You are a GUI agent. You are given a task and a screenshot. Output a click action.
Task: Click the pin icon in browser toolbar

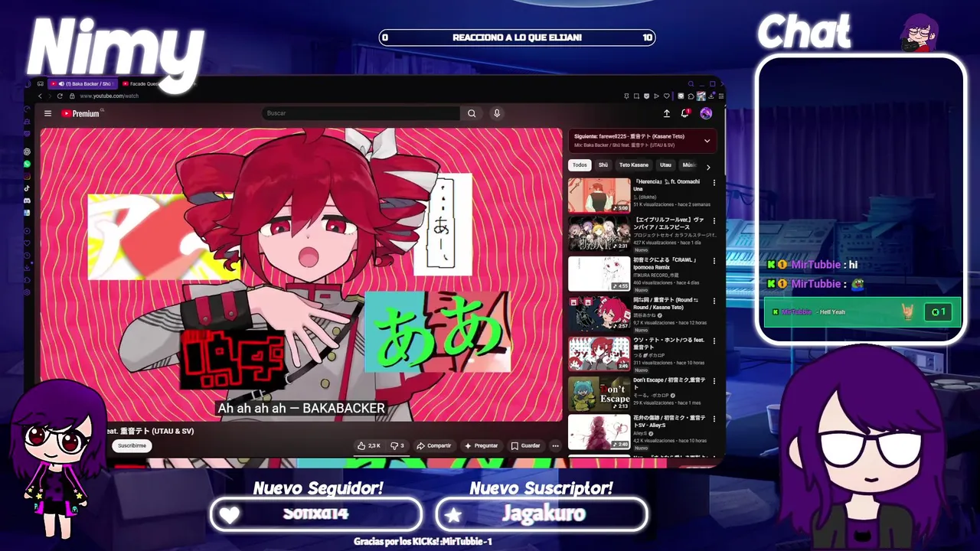click(x=626, y=96)
